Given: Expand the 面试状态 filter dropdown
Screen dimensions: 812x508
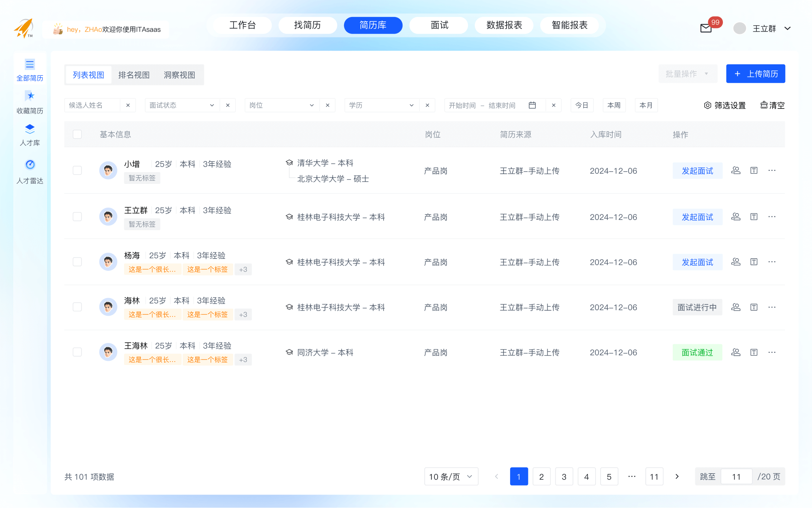Looking at the screenshot, I should tap(181, 105).
